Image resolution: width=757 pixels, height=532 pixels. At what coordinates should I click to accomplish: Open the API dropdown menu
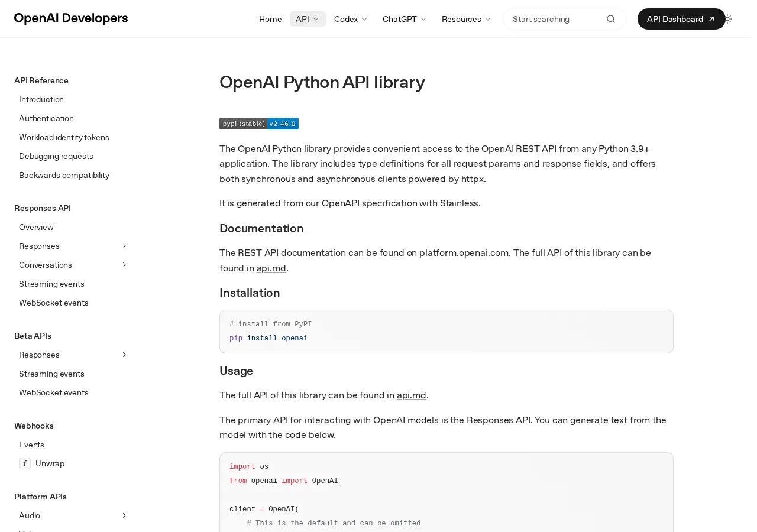coord(308,19)
